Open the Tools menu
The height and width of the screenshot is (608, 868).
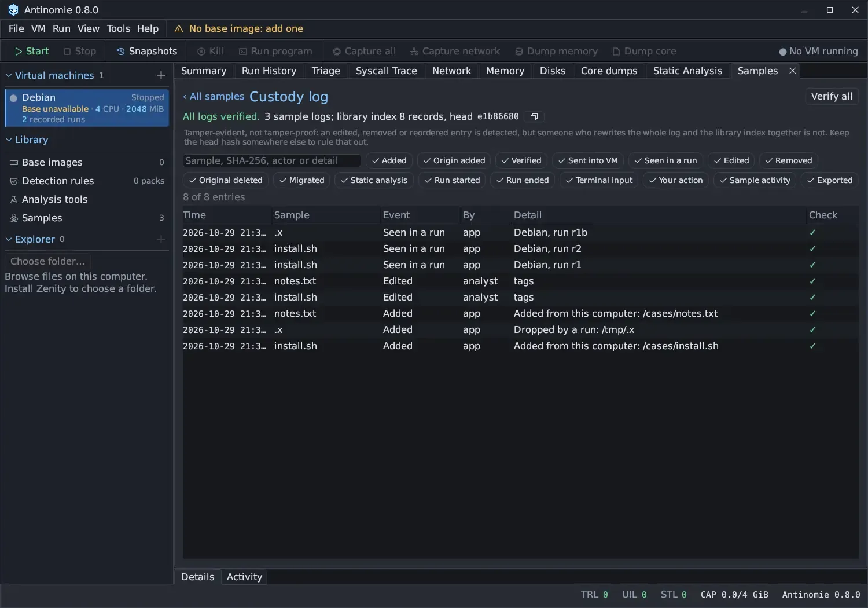[x=119, y=28]
